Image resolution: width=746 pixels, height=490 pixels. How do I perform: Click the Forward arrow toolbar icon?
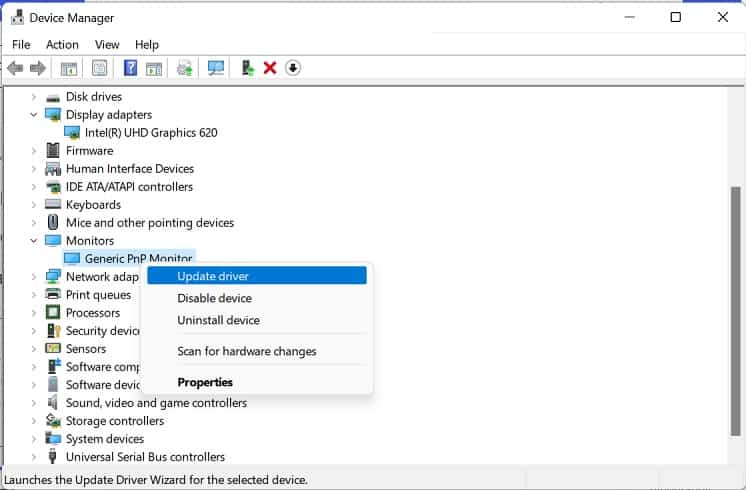point(38,68)
